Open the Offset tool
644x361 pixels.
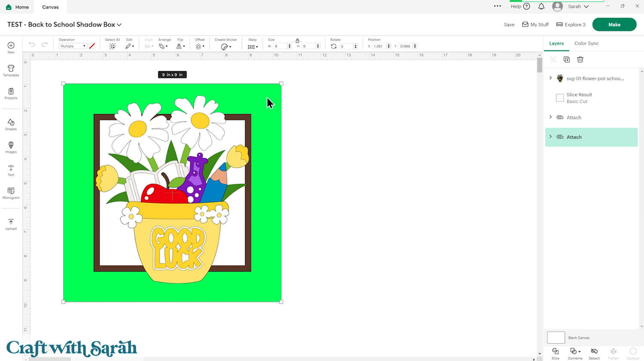(x=200, y=46)
